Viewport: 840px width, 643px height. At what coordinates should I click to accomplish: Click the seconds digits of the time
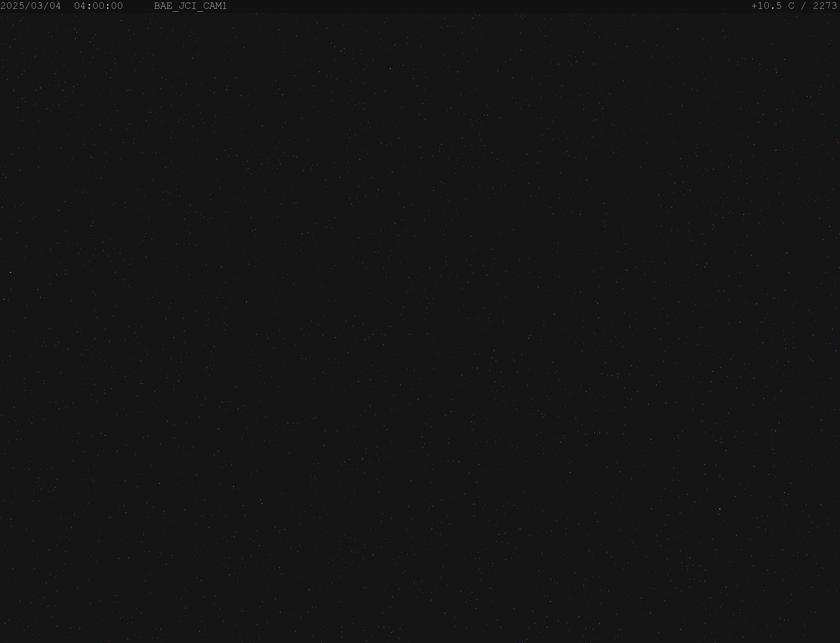(x=117, y=6)
